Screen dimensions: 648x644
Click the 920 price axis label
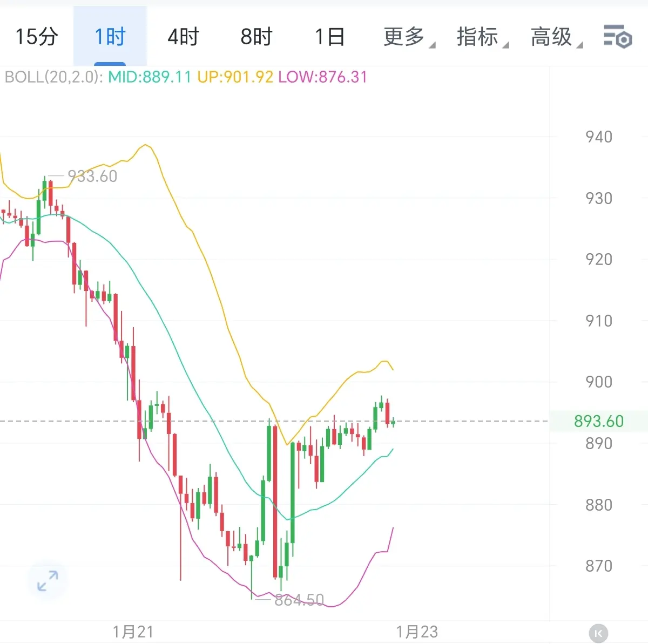pos(599,259)
